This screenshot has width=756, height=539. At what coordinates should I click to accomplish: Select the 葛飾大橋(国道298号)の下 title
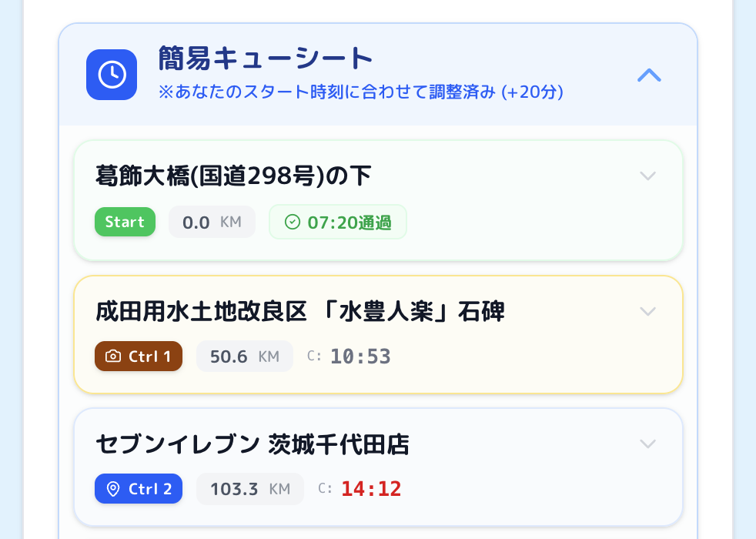233,176
